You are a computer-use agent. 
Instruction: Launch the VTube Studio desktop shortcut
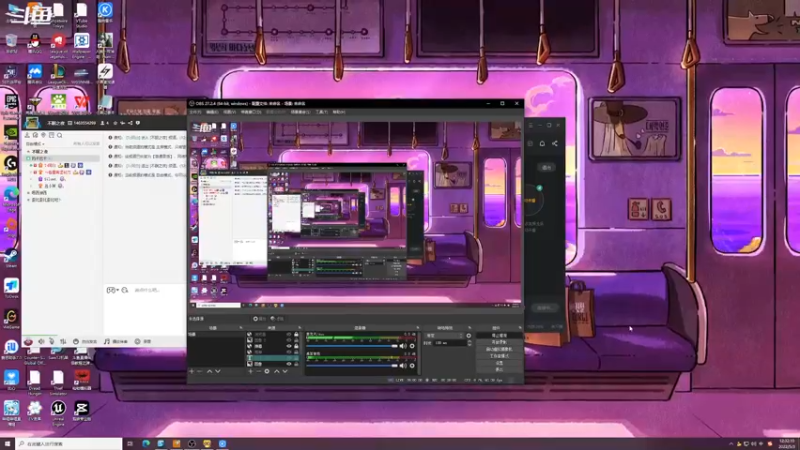click(x=82, y=11)
